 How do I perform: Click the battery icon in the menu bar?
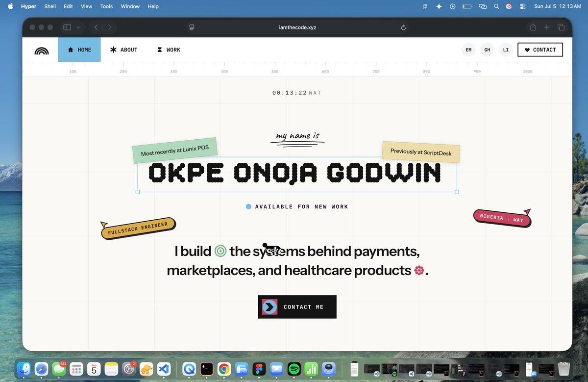467,6
